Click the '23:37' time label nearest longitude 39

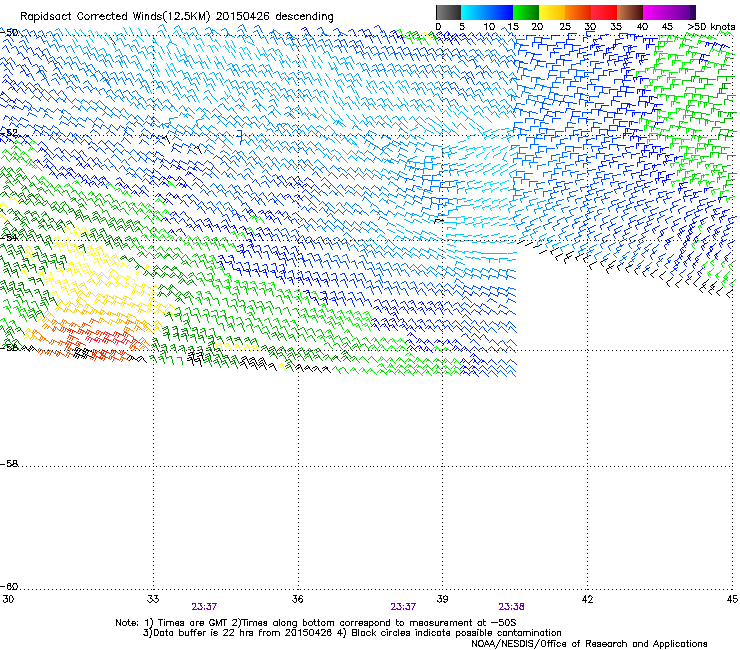pyautogui.click(x=403, y=607)
